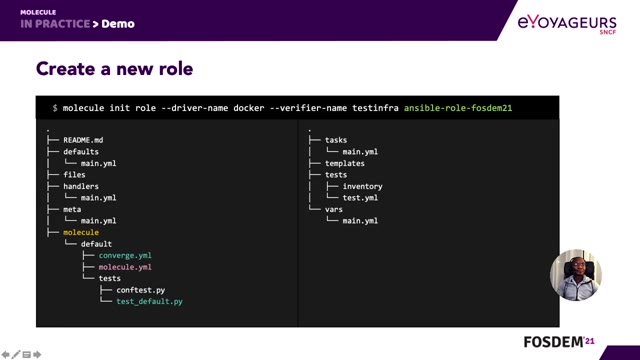Select main.yml under tasks
This screenshot has width=640, height=360.
[360, 151]
